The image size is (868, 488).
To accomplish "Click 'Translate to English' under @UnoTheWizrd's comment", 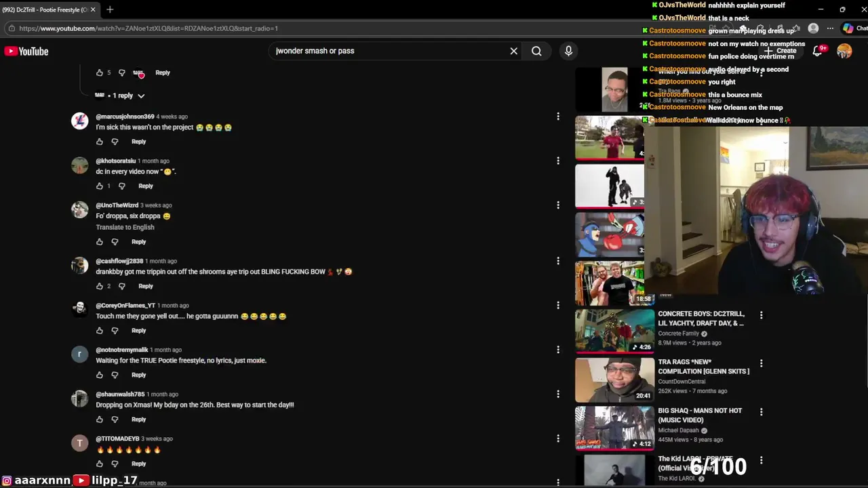I will [x=125, y=227].
